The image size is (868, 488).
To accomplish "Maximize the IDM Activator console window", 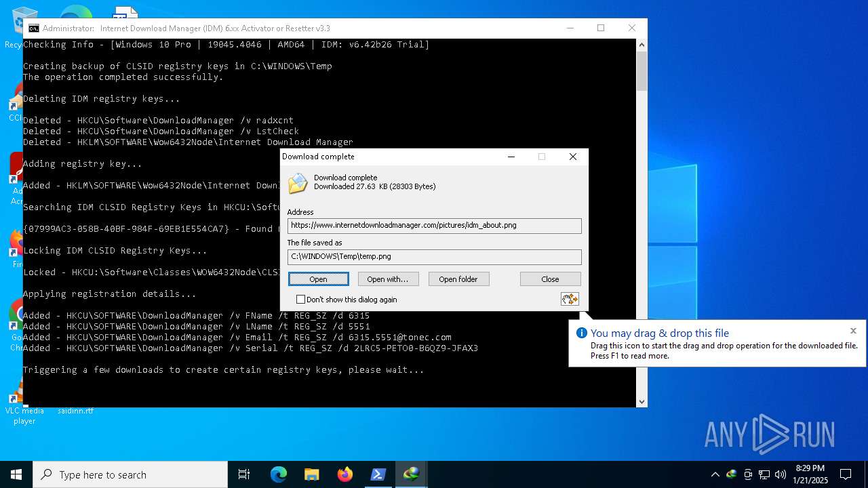I will 601,28.
